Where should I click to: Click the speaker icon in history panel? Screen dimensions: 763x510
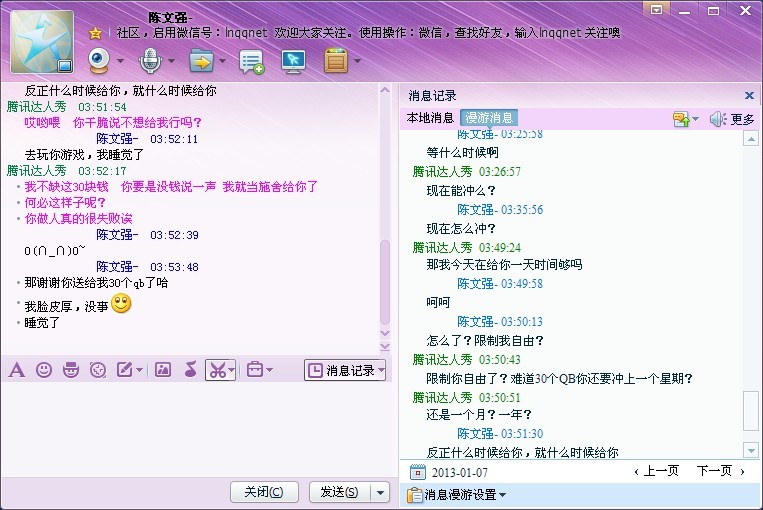point(718,119)
